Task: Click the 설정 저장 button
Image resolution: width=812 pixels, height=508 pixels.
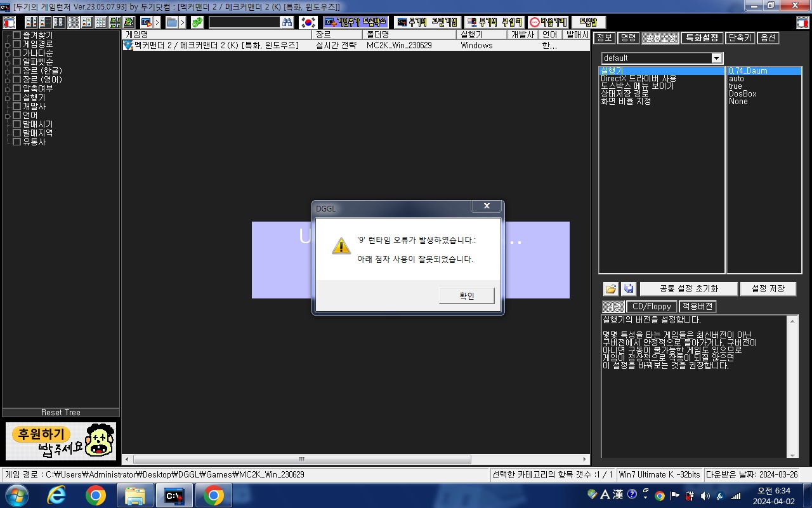Action: click(x=768, y=289)
